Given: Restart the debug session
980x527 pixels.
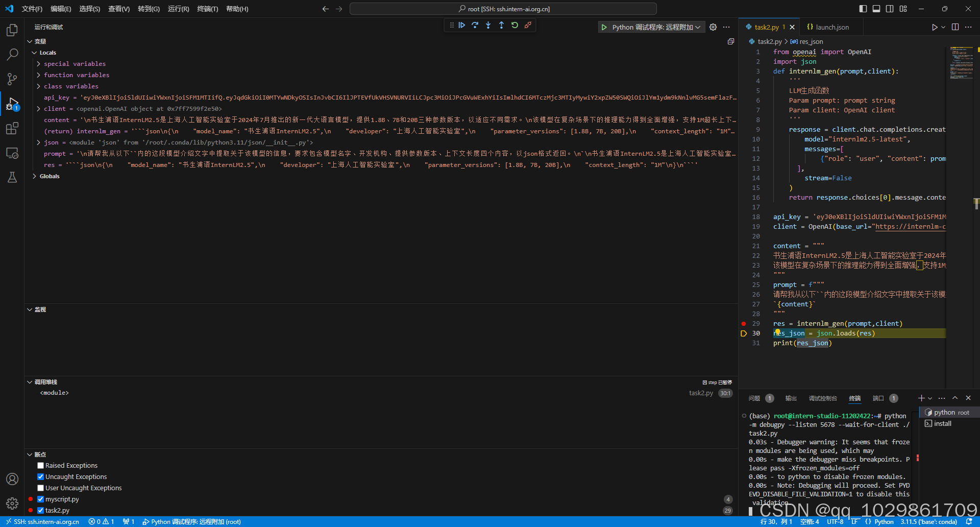Looking at the screenshot, I should point(514,25).
